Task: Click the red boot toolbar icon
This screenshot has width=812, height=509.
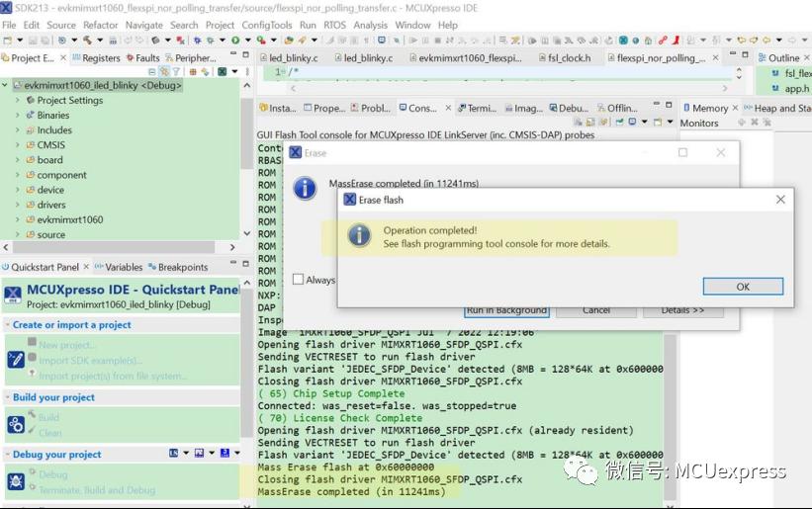Action: point(676,41)
